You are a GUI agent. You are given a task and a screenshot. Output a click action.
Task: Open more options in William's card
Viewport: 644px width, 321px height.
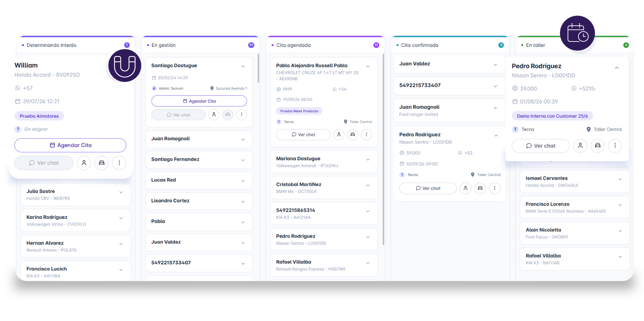[x=119, y=163]
